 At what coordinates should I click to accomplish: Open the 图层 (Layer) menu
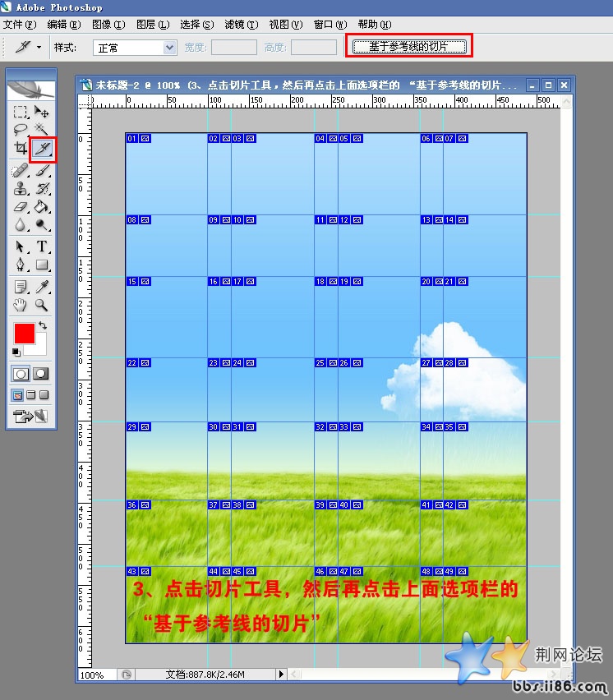point(152,25)
